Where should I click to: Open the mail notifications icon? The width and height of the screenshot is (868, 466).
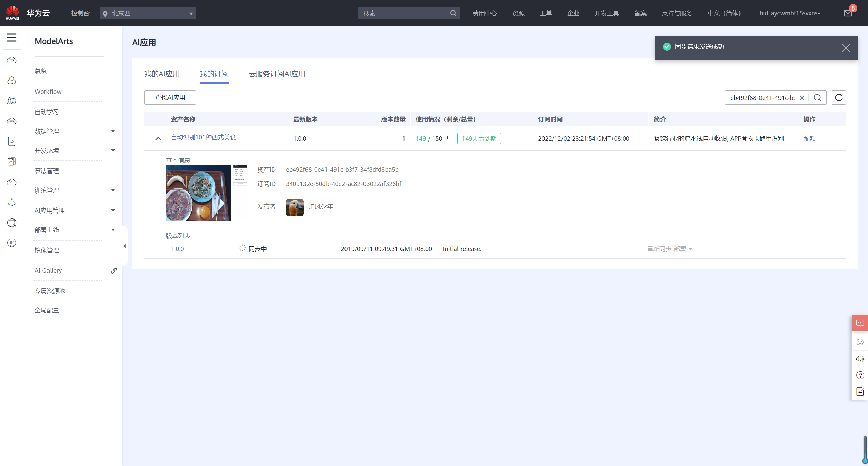(x=848, y=13)
